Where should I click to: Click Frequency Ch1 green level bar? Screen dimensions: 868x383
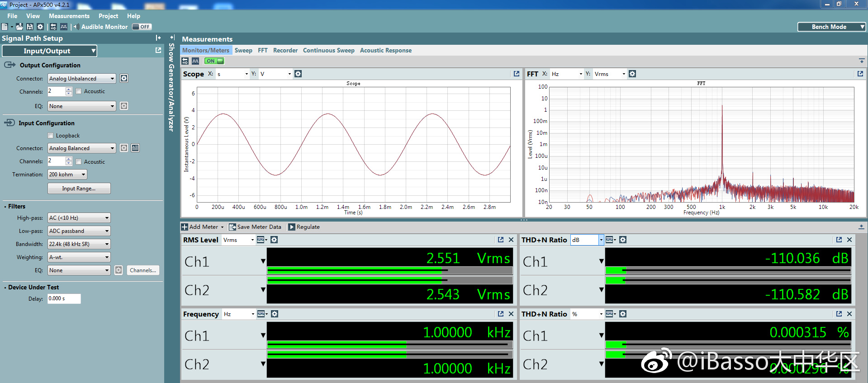click(x=390, y=345)
